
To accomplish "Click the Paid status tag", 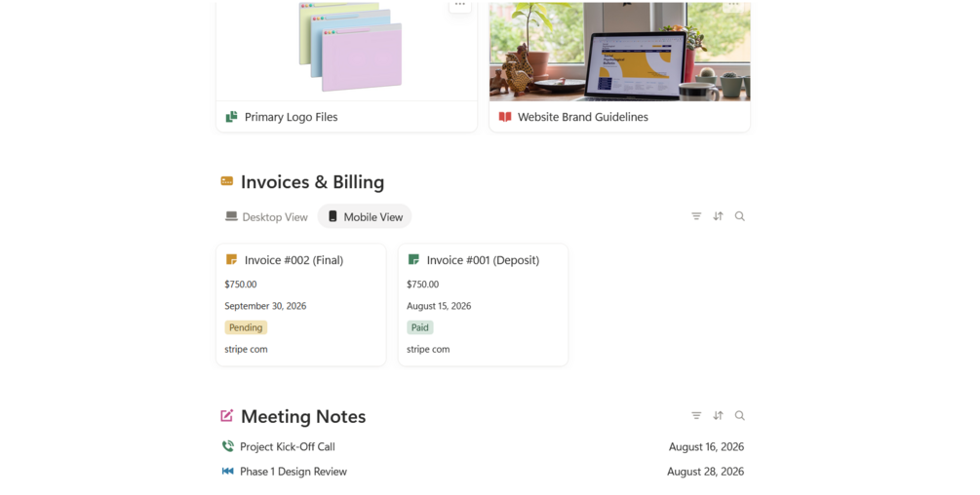I will 420,327.
